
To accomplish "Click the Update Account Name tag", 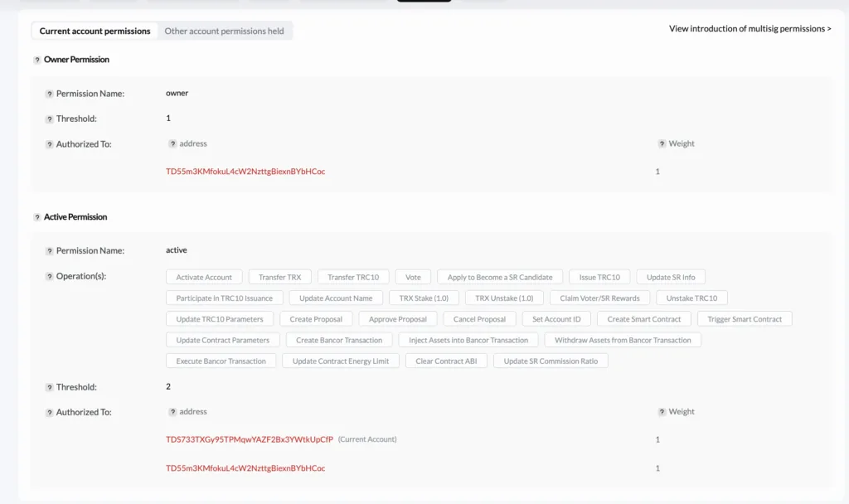I will click(336, 298).
